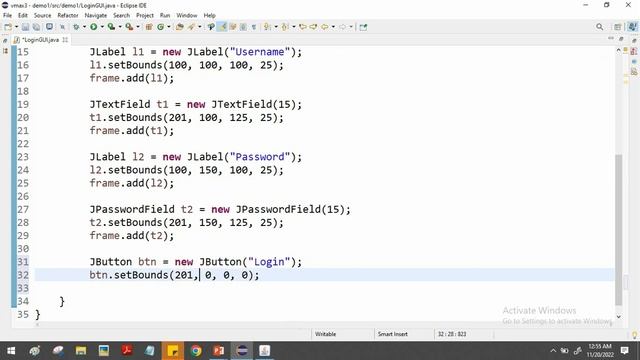Switch to the Java perspective button
The height and width of the screenshot is (360, 640).
pyautogui.click(x=632, y=27)
